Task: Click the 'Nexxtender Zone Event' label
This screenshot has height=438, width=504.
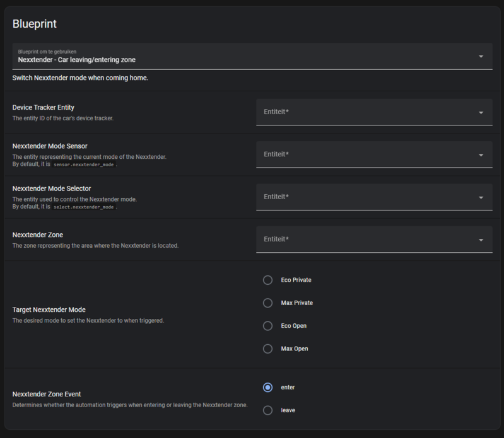Action: (47, 394)
